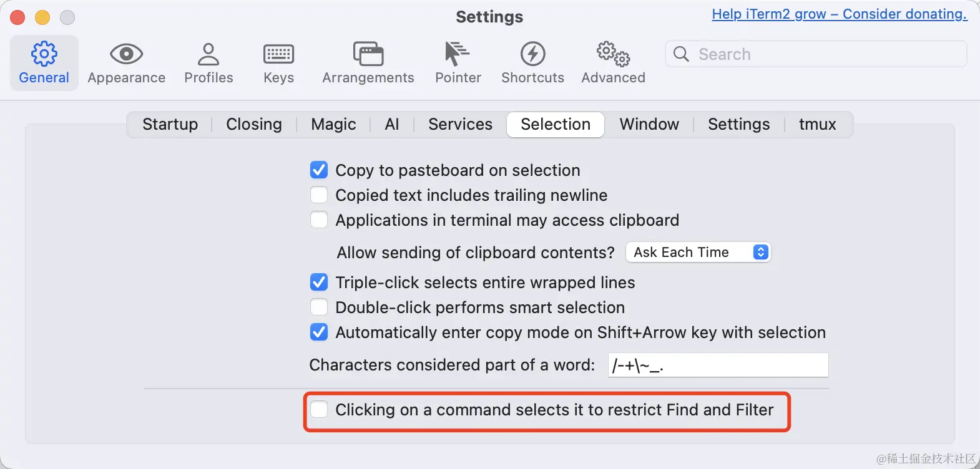Open the Ask Each Time dropdown
This screenshot has height=469, width=980.
[698, 252]
